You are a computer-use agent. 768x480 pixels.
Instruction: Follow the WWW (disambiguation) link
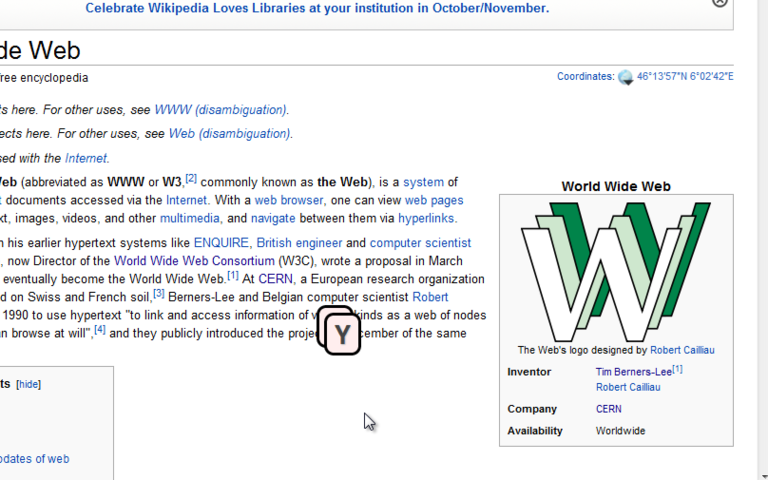[220, 110]
